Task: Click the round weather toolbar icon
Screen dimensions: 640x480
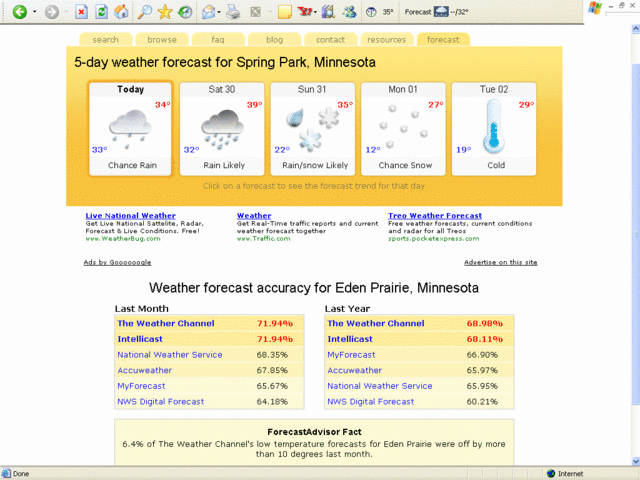Action: 371,12
